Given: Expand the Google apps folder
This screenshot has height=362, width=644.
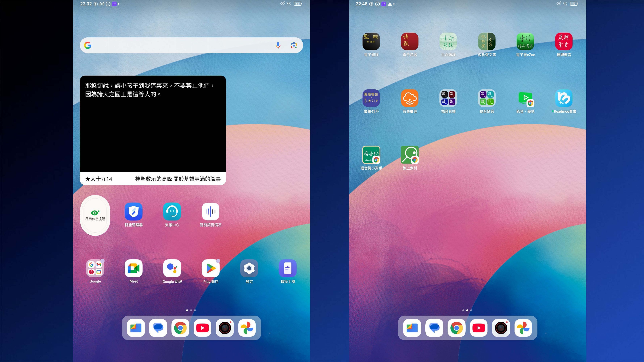Looking at the screenshot, I should pos(95,268).
